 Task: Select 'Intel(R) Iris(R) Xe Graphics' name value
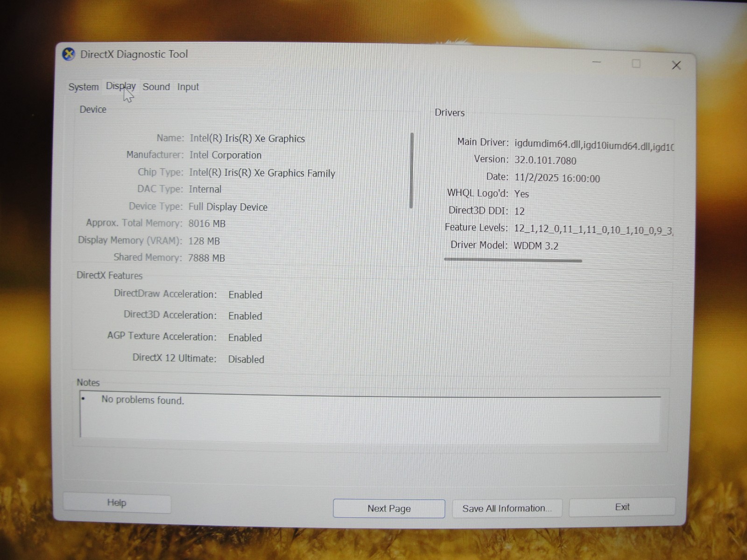[x=247, y=139]
